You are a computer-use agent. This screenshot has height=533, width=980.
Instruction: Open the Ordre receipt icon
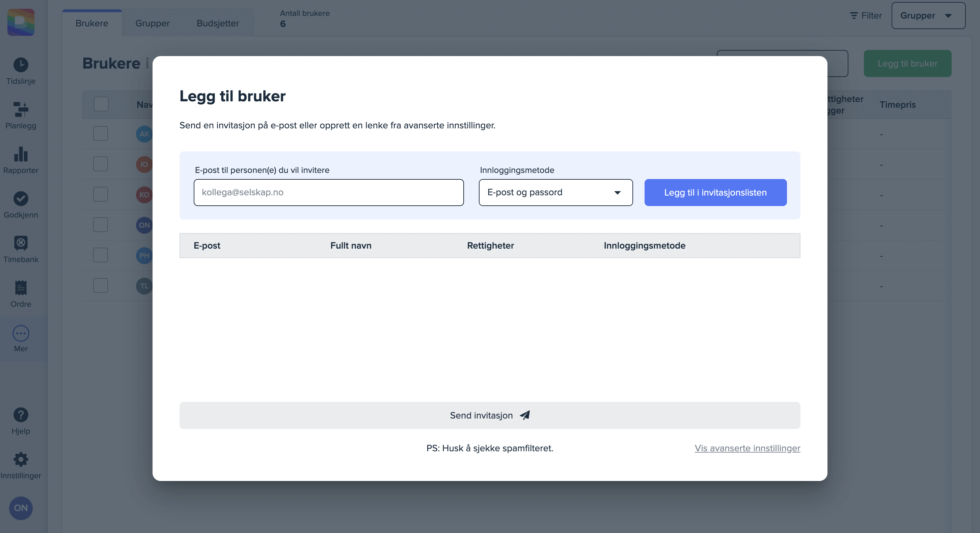pos(21,288)
